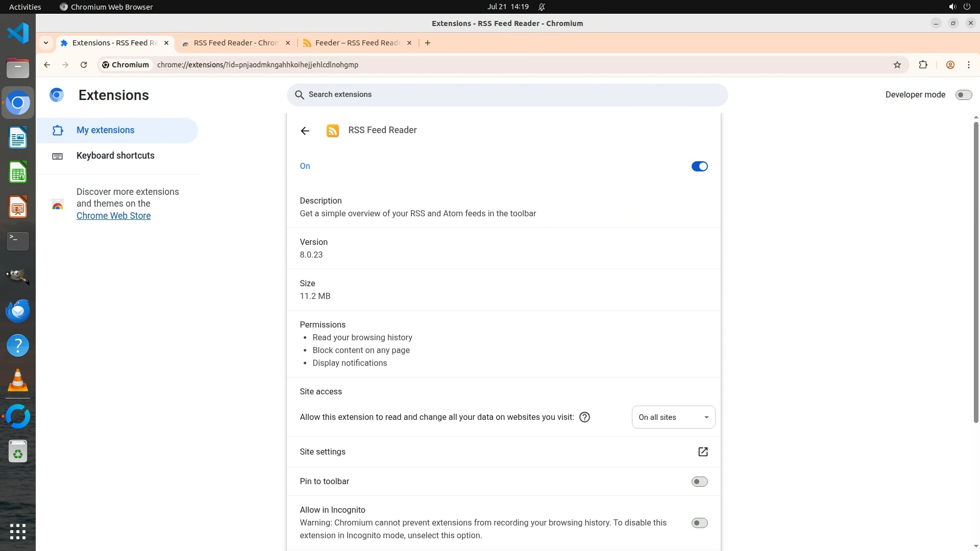
Task: Open the Extensions puzzle icon in toolbar
Action: [x=923, y=65]
